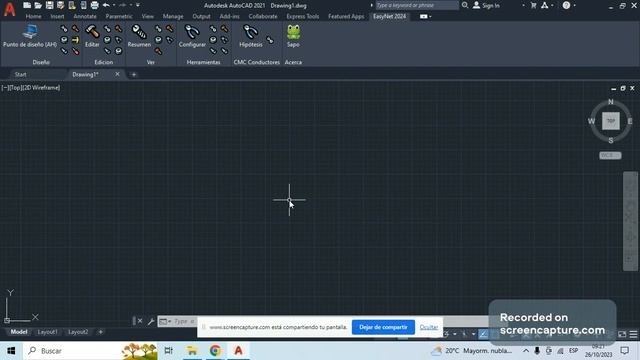Click the New drawing icon in quick access toolbar

[x=27, y=5]
